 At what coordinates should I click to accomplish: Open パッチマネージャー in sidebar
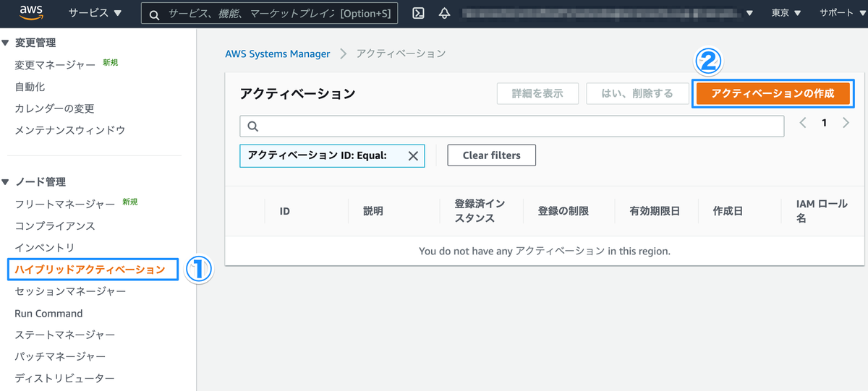pos(60,356)
